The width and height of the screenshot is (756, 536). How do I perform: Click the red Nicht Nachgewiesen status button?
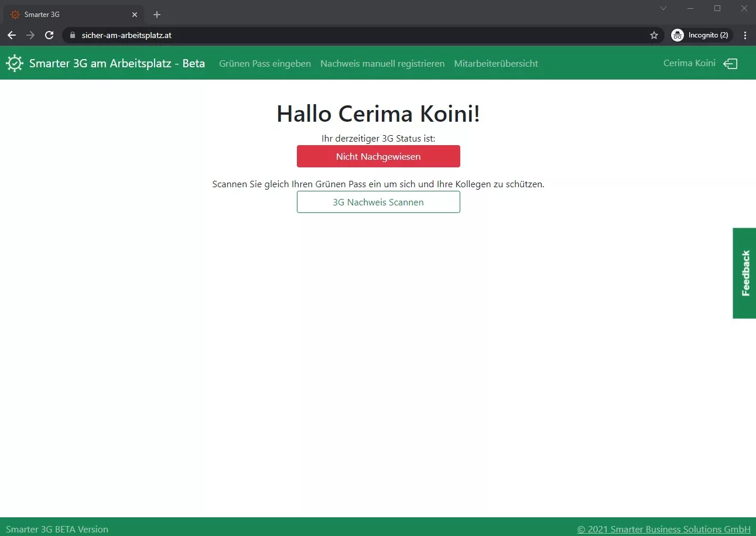pyautogui.click(x=378, y=156)
